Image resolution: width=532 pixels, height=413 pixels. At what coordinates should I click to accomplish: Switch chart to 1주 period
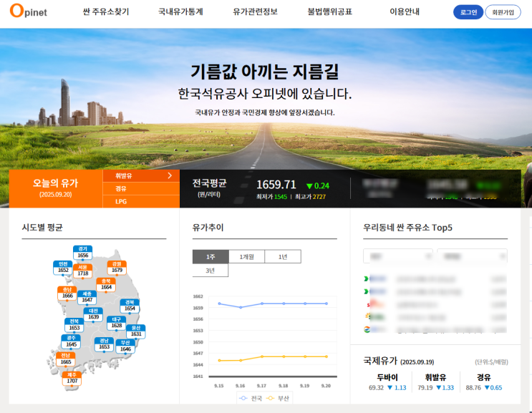(211, 257)
